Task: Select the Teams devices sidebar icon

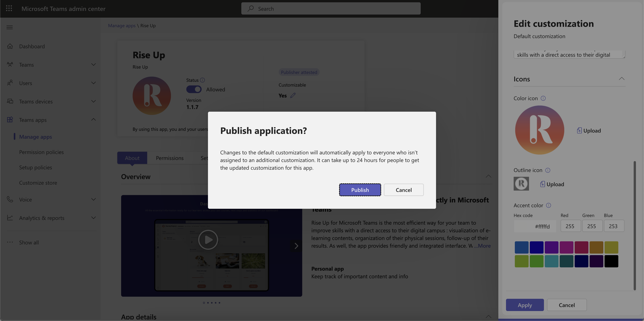Action: pos(10,101)
